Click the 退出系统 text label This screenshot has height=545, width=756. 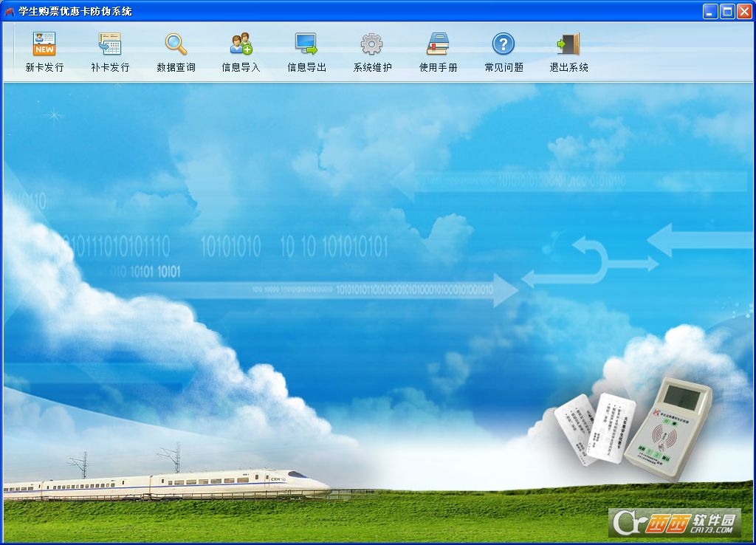pyautogui.click(x=569, y=67)
